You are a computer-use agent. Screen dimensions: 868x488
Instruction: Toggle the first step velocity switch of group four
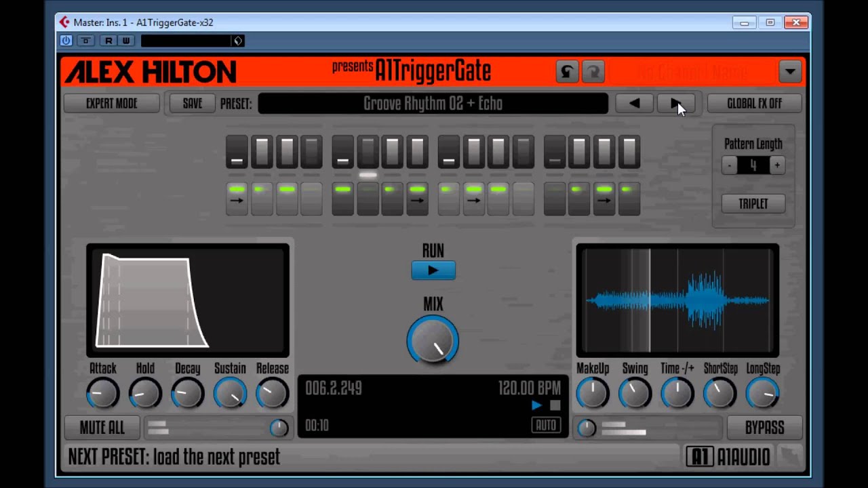(x=555, y=152)
